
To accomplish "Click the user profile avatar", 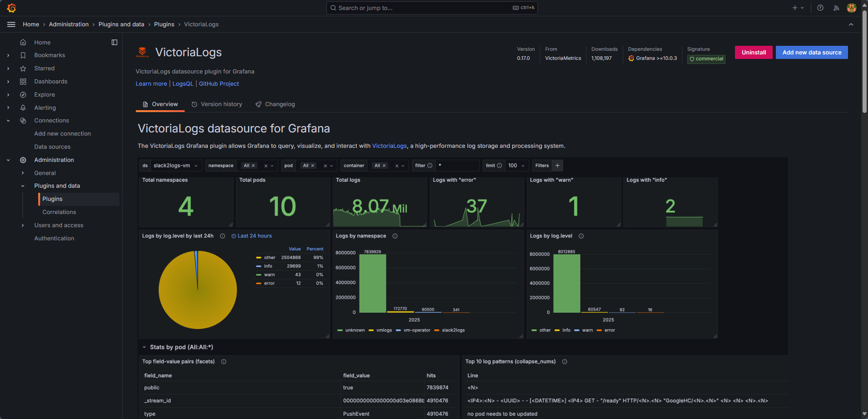I will (852, 8).
